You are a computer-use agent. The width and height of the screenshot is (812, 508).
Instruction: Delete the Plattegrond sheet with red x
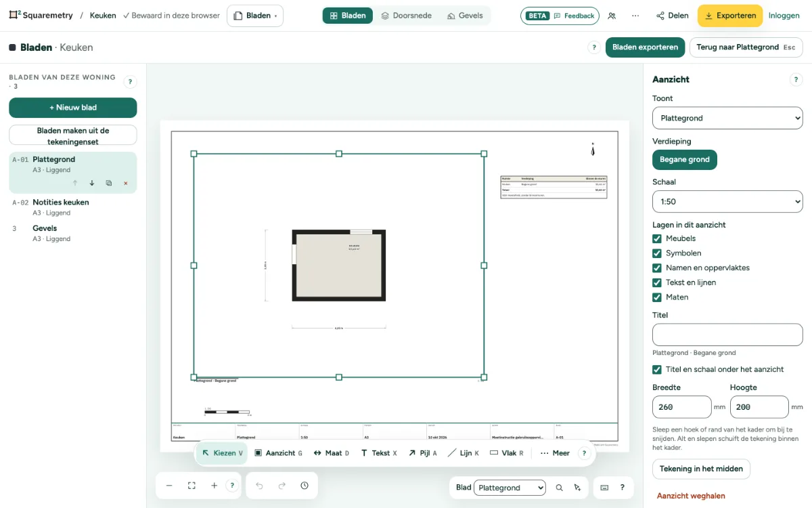pyautogui.click(x=125, y=183)
